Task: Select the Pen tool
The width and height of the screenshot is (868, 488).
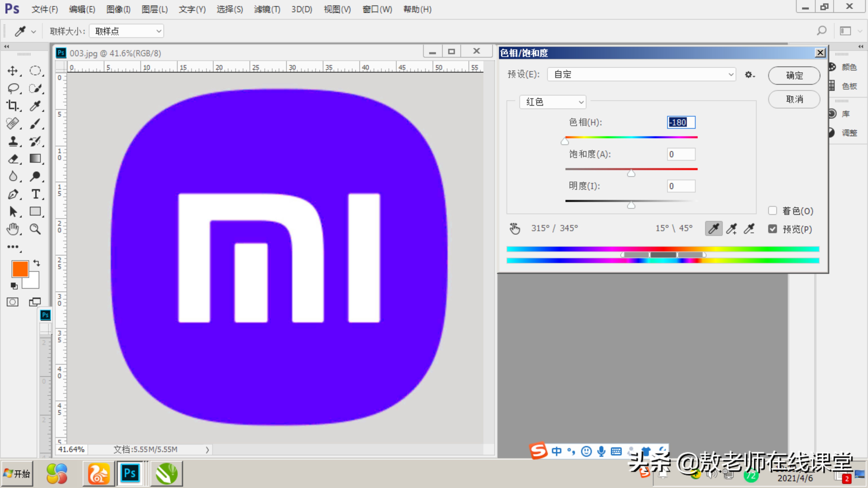Action: point(13,194)
